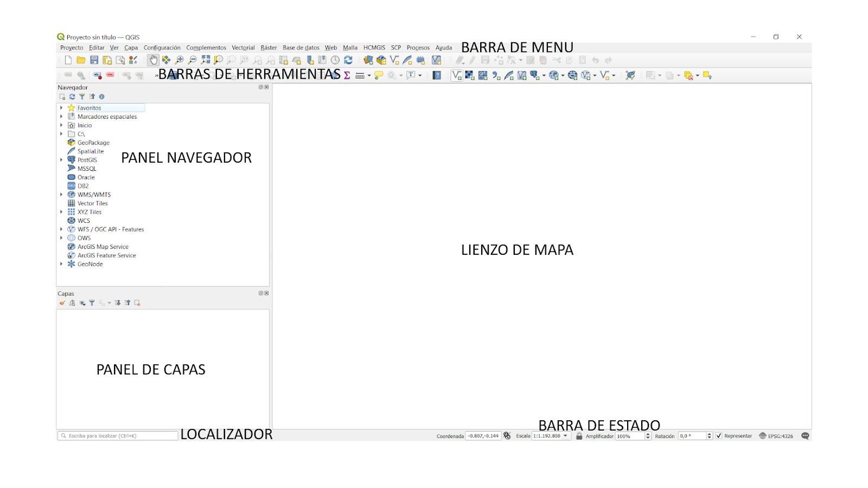Expand the PostGIS tree node
Viewport: 868px width, 488px height.
[x=61, y=160]
